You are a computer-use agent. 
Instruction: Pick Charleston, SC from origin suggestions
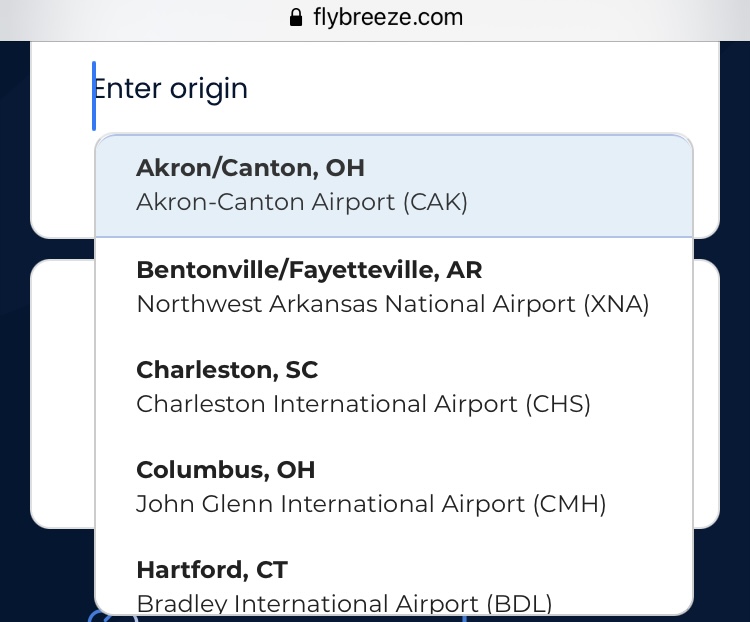click(x=227, y=370)
